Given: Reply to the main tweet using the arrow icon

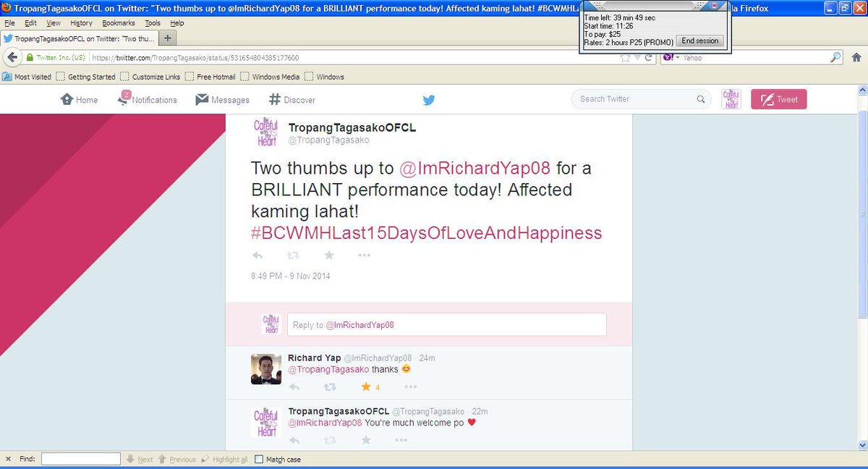Looking at the screenshot, I should 258,255.
